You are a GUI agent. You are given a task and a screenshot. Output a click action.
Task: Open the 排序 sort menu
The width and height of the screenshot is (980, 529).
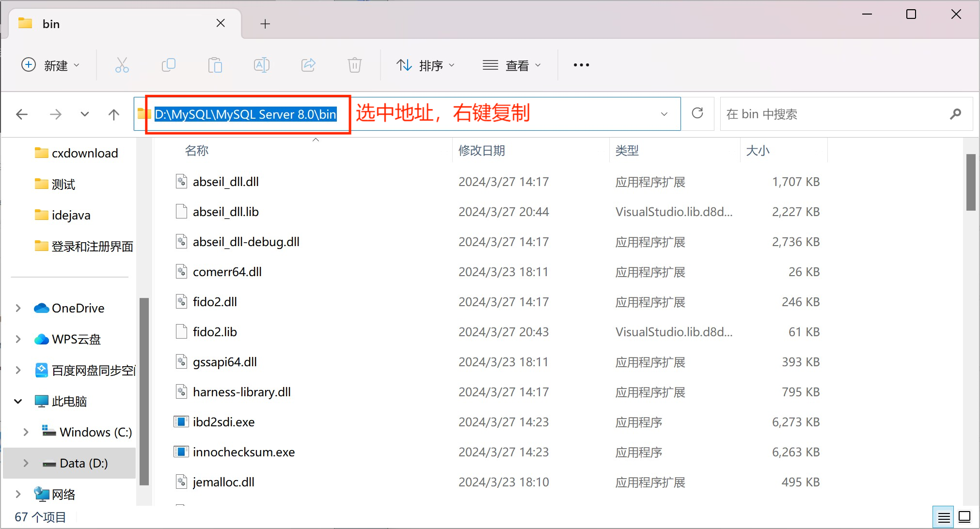[426, 65]
